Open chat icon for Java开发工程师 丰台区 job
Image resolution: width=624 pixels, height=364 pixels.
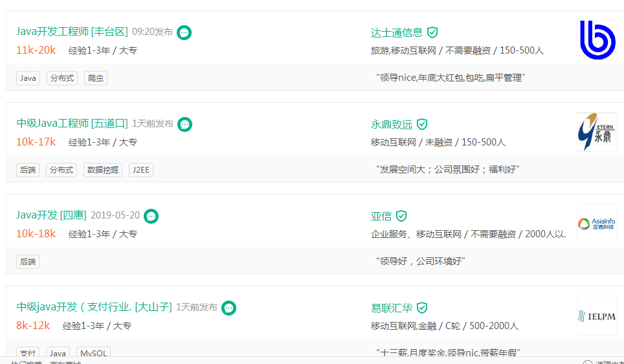[x=184, y=32]
